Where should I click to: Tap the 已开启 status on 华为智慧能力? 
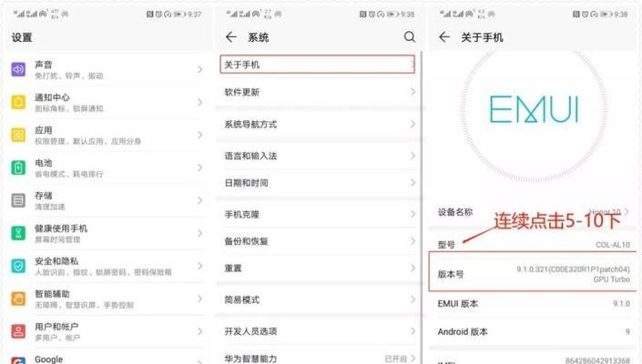395,359
